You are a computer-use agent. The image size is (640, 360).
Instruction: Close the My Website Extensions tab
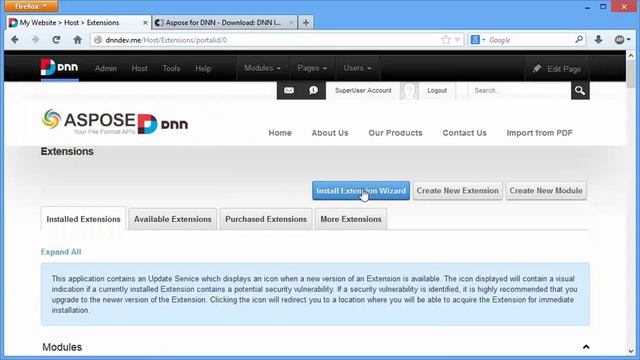pos(145,23)
